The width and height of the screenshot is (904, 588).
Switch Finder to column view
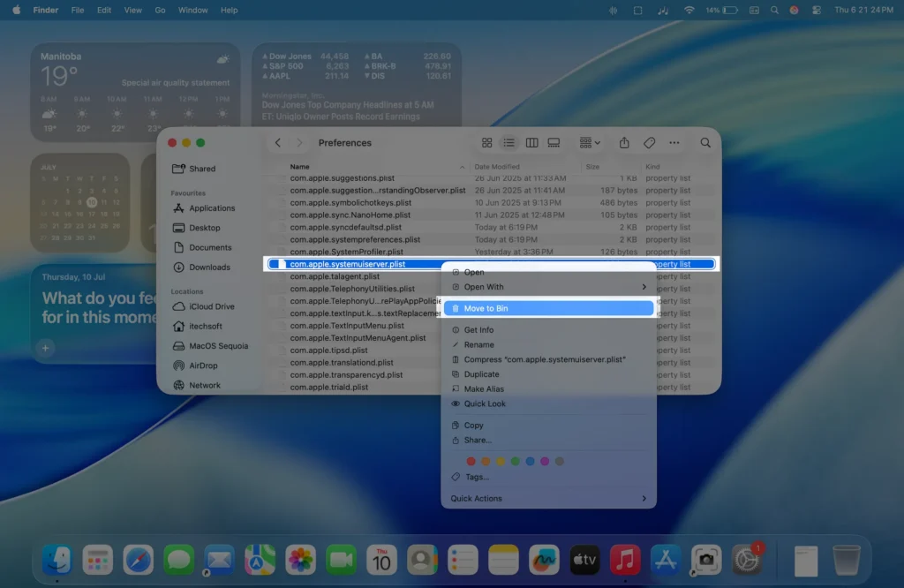531,142
